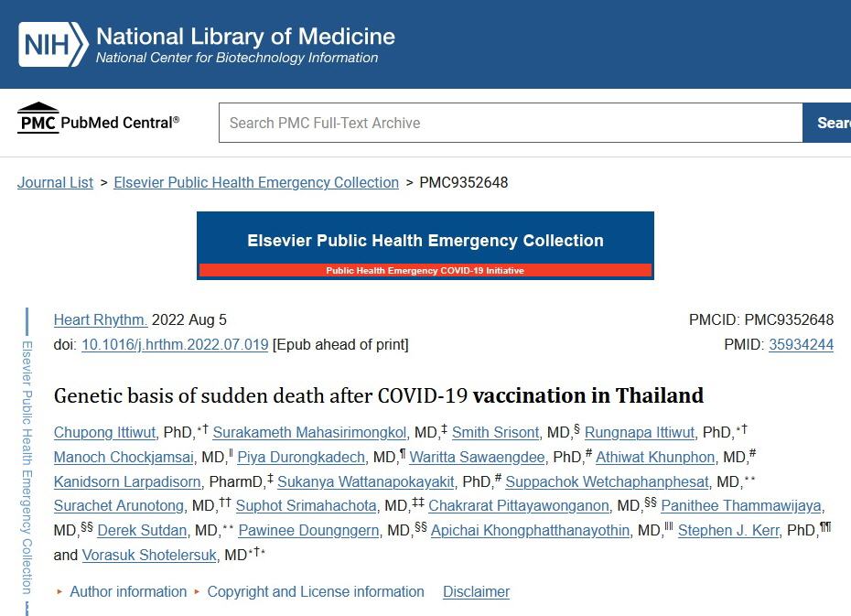The height and width of the screenshot is (616, 851).
Task: Select author Surakameth Mahasirimongkol
Action: pyautogui.click(x=309, y=433)
